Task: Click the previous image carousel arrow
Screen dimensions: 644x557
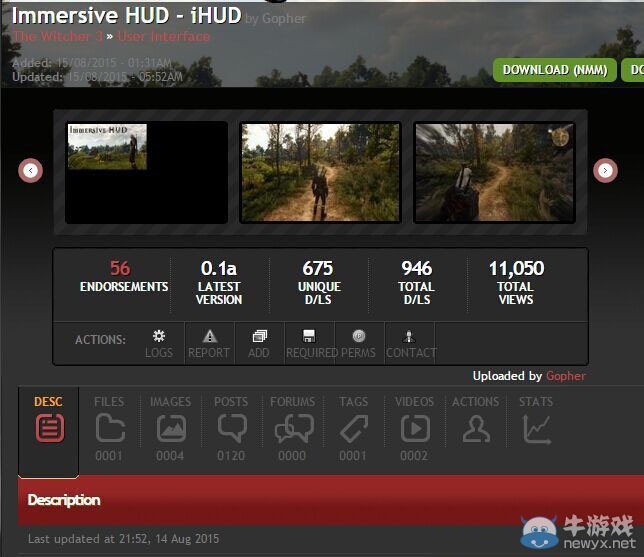Action: [30, 170]
